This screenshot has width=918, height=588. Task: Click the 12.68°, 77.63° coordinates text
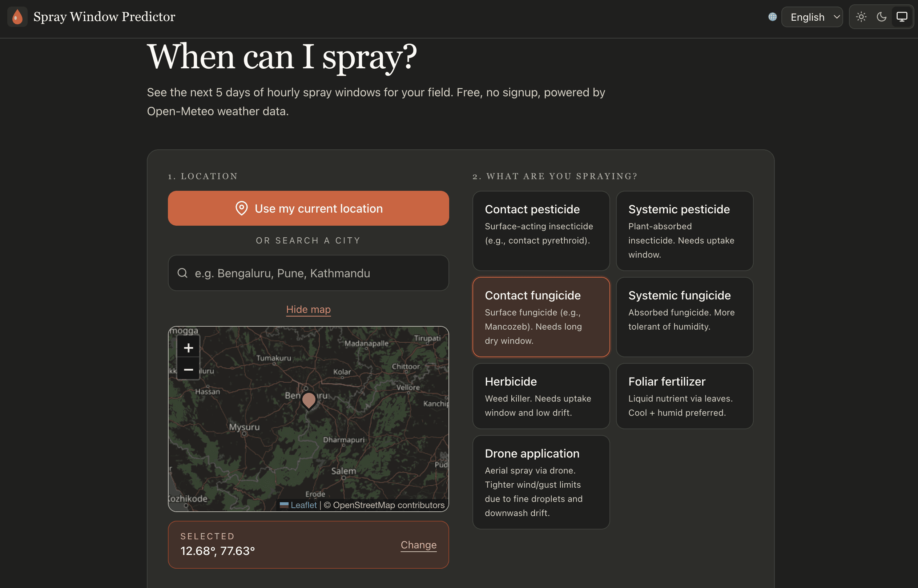coord(218,551)
